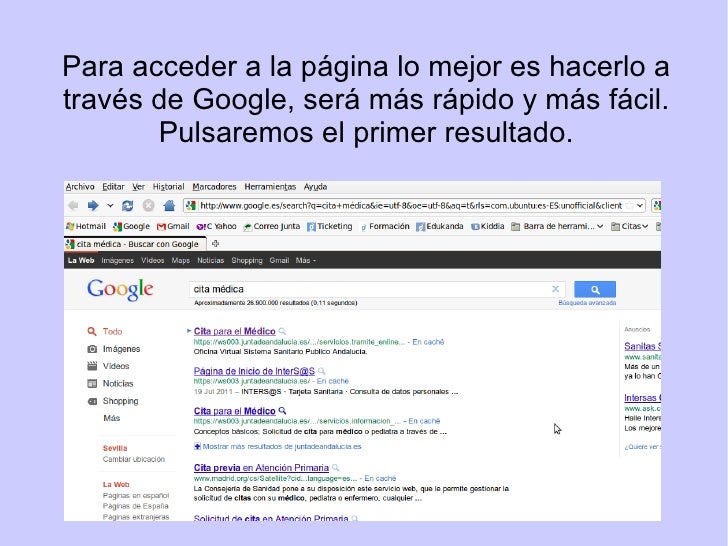The height and width of the screenshot is (546, 728).
Task: Open 'Página de Inicio de InterS@S' result
Action: click(x=254, y=371)
